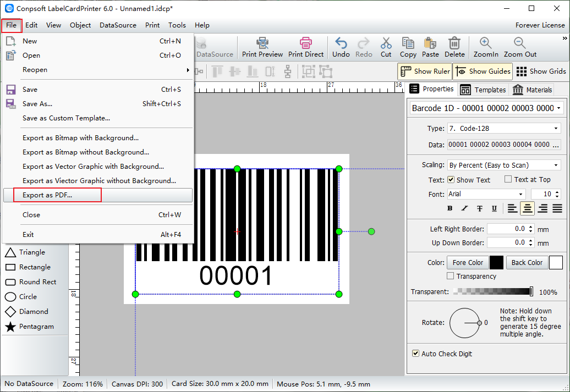The image size is (570, 392).
Task: Select the Rectangle shape tool
Action: [28, 267]
